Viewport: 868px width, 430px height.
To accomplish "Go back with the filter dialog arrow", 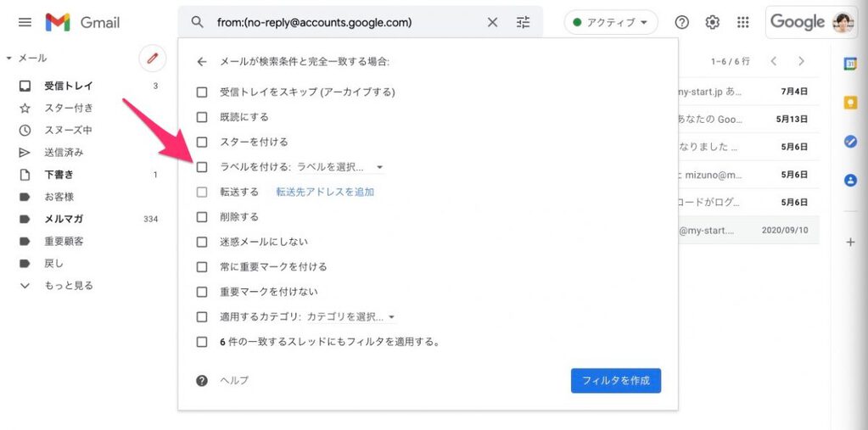I will click(x=202, y=62).
